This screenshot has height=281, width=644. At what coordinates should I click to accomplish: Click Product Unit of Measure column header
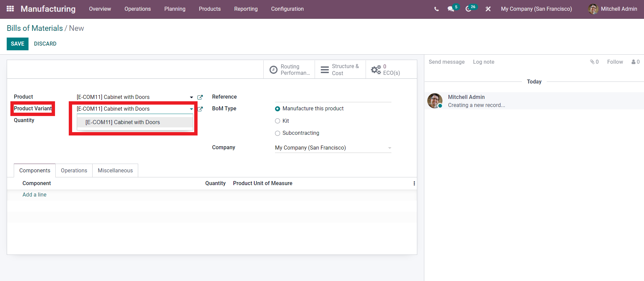coord(263,183)
